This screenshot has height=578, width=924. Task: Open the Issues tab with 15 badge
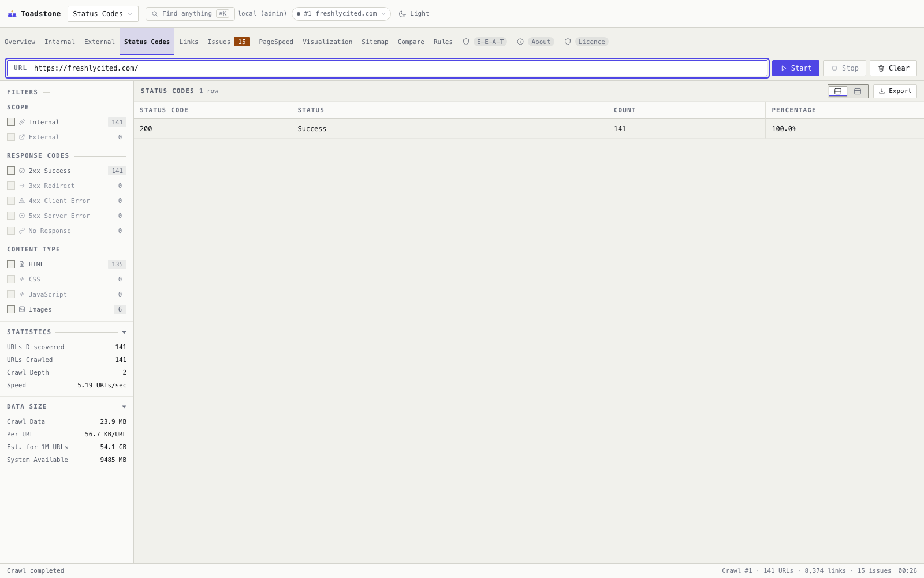(x=229, y=42)
